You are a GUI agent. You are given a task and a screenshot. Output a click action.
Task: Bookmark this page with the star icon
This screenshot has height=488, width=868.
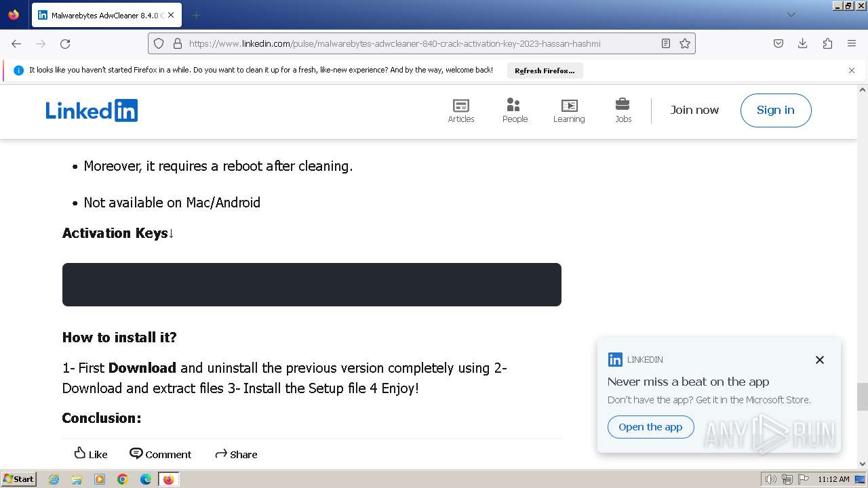pos(685,43)
